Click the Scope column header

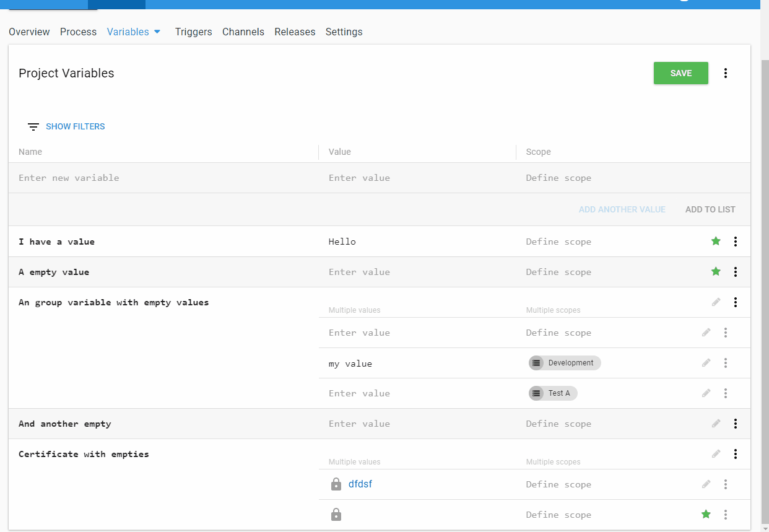(x=538, y=152)
